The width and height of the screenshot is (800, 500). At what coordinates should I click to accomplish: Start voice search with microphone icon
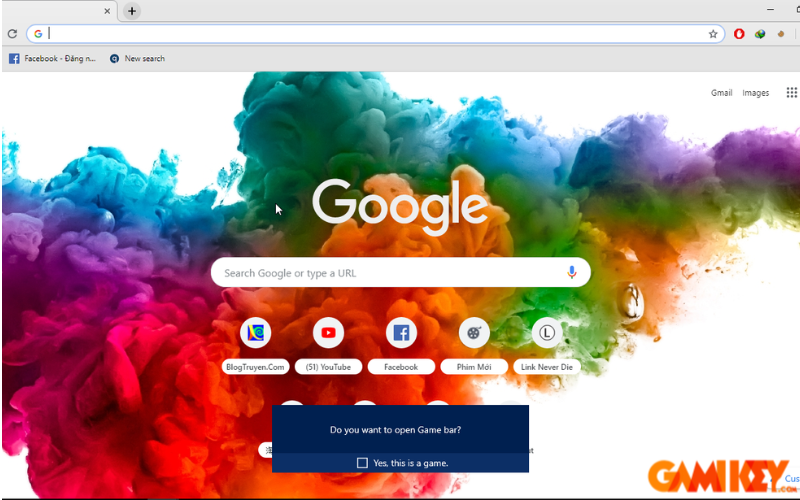coord(571,272)
